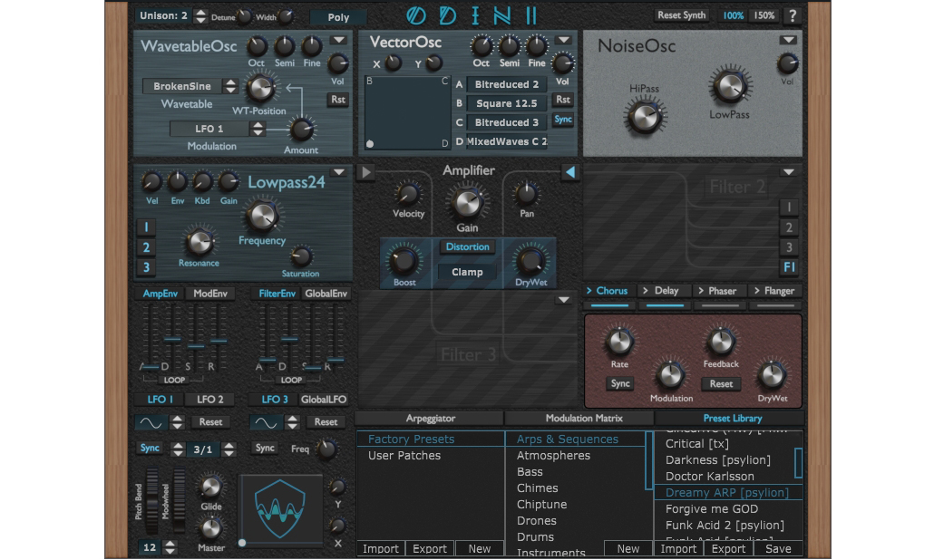Screen dimensions: 934x560
Task: Click the Chorus Rate knob
Action: [x=619, y=342]
